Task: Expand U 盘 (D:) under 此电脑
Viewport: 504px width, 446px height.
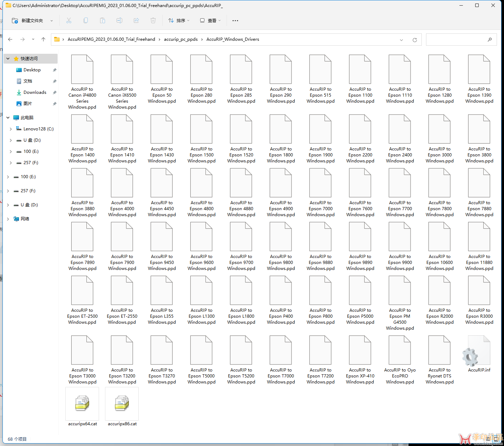Action: click(11, 140)
